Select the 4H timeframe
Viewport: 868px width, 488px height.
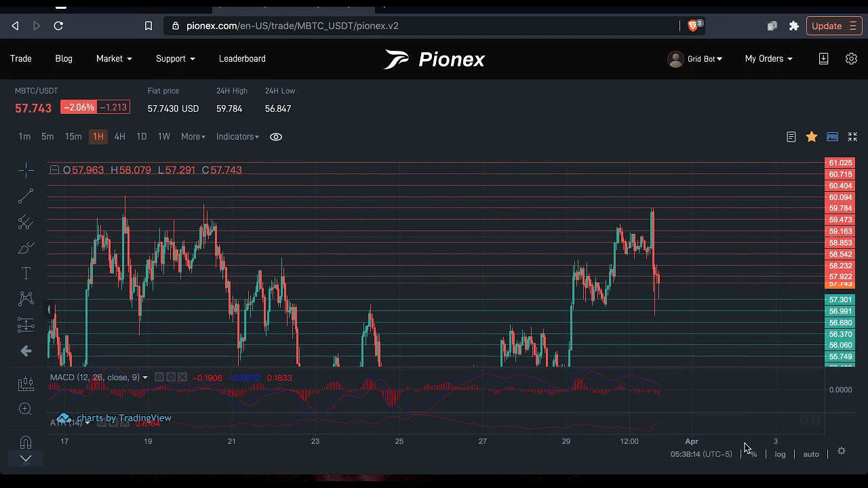pos(119,137)
